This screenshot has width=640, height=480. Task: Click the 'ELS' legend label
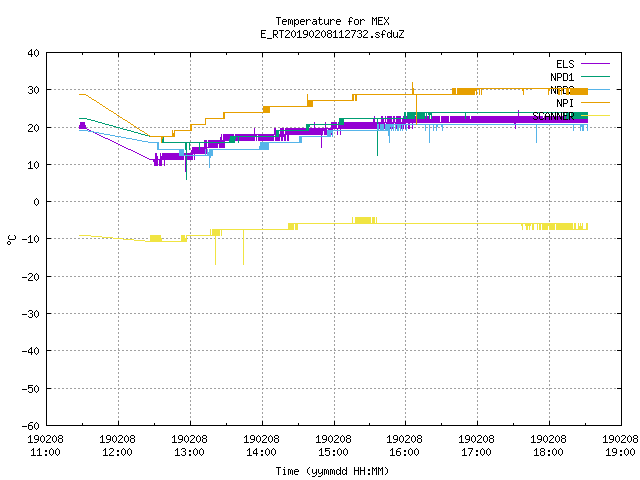click(565, 64)
